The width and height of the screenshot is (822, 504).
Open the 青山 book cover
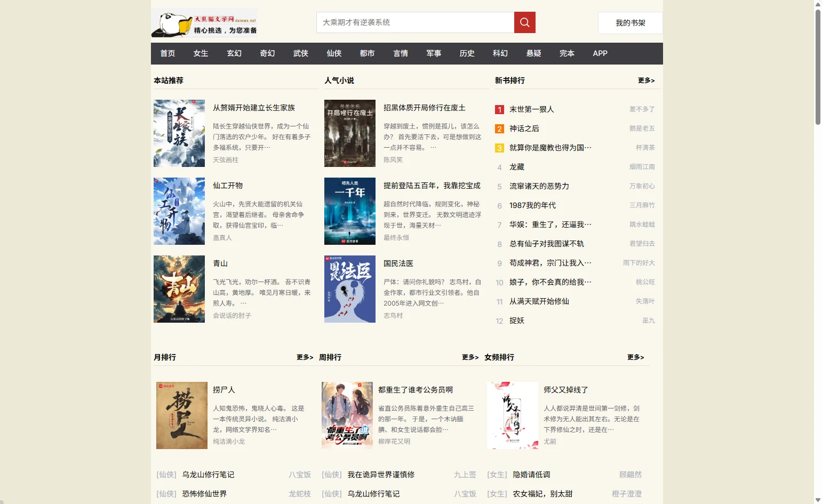[x=179, y=289]
